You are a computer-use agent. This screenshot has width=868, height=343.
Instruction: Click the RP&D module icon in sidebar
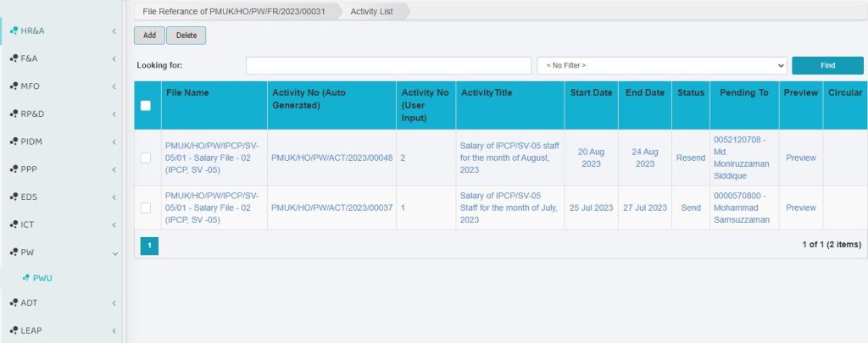tap(12, 113)
